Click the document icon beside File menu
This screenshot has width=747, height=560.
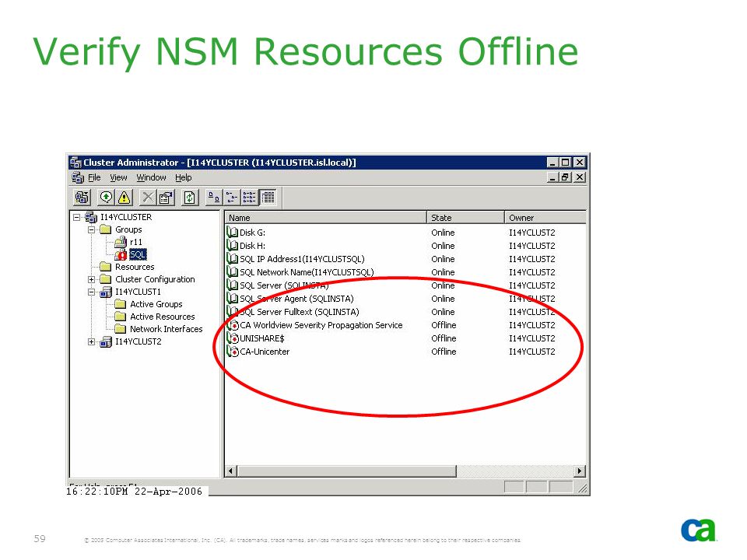(x=78, y=177)
